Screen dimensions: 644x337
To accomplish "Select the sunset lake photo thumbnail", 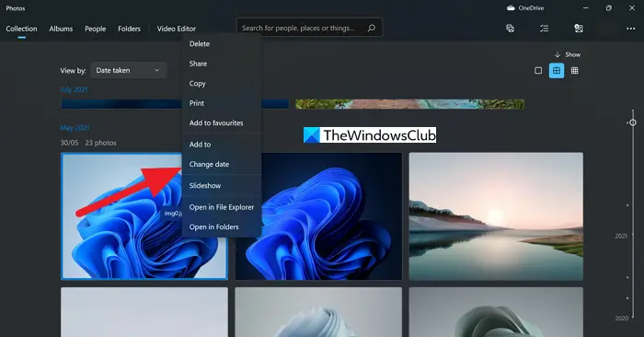I will click(496, 216).
